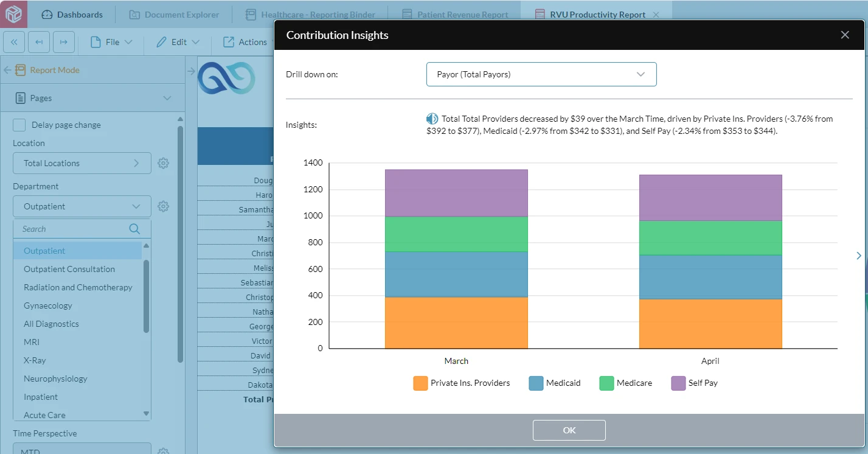Expand the Pages section chevron
Screen dimensions: 868x454
(x=167, y=98)
